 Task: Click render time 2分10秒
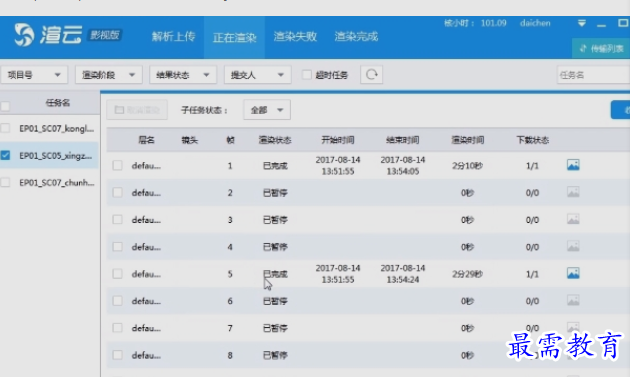pos(467,166)
